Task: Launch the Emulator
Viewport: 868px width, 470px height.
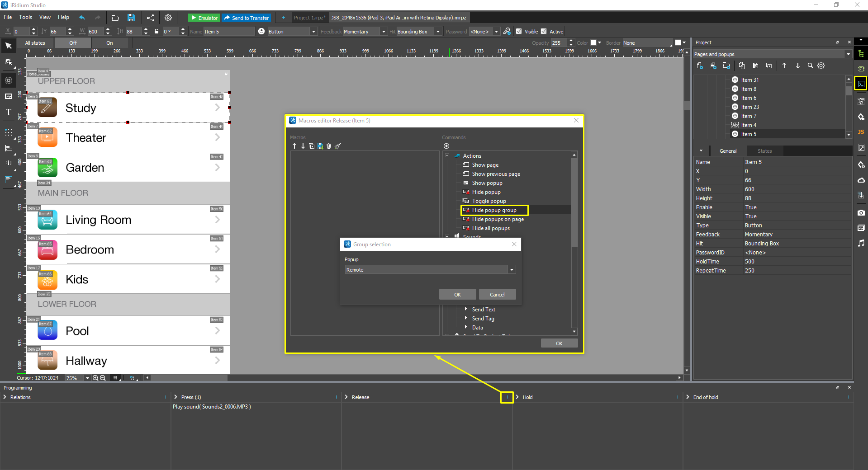Action: [204, 18]
